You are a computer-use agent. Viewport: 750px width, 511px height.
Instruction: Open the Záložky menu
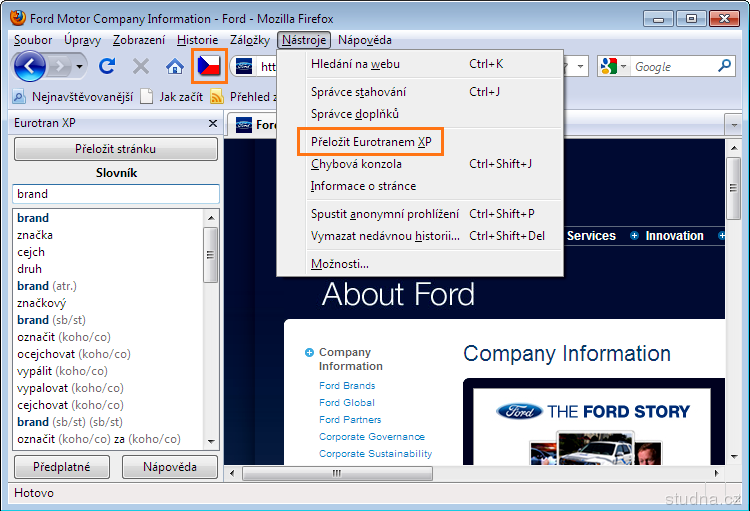pos(250,40)
